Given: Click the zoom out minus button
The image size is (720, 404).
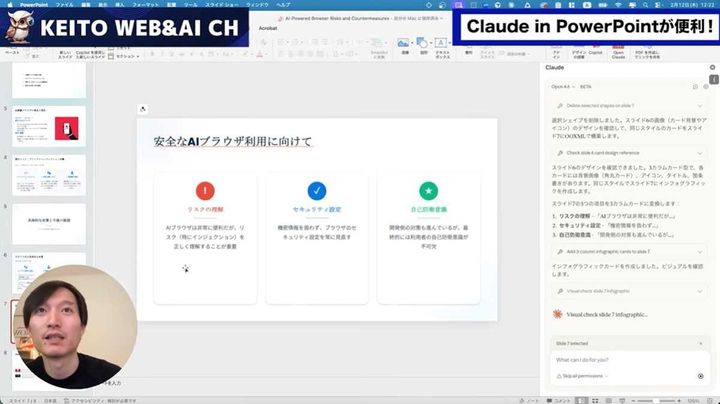Looking at the screenshot, I should pos(634,401).
